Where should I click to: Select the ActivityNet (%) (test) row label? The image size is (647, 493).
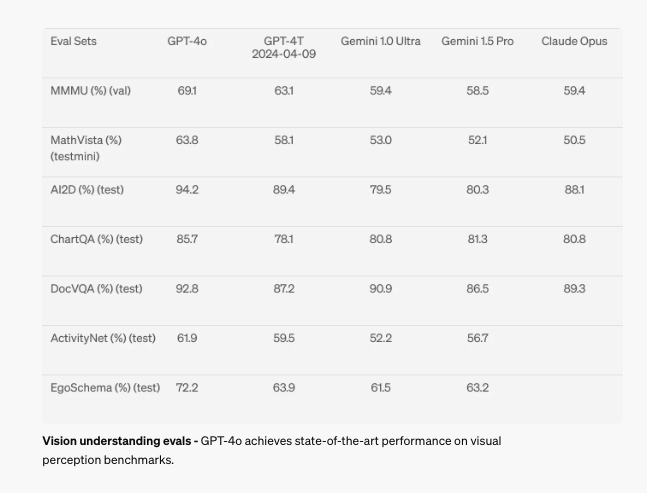[x=103, y=338]
